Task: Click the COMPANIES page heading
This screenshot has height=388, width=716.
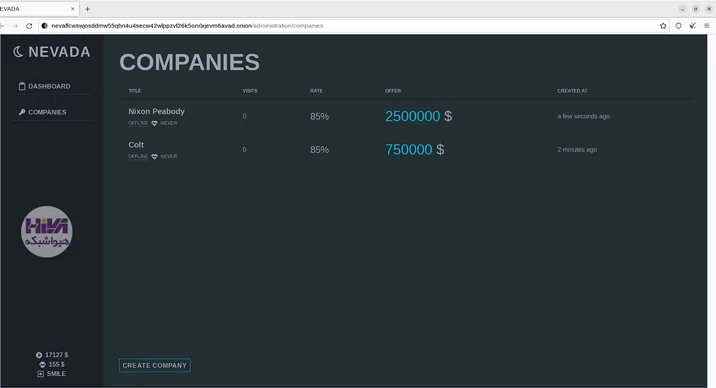Action: click(x=190, y=62)
